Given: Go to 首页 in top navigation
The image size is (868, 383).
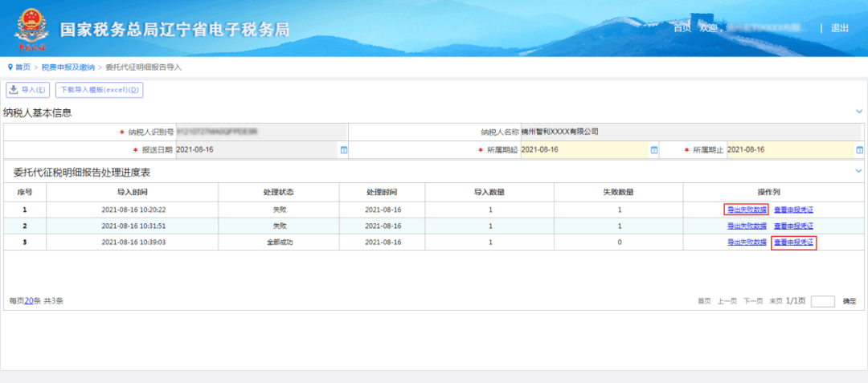Looking at the screenshot, I should 682,28.
